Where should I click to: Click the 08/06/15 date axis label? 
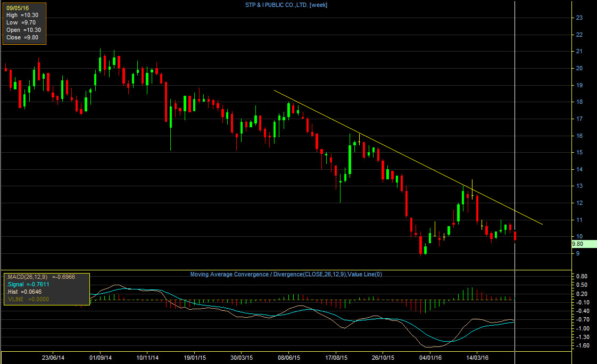288,358
